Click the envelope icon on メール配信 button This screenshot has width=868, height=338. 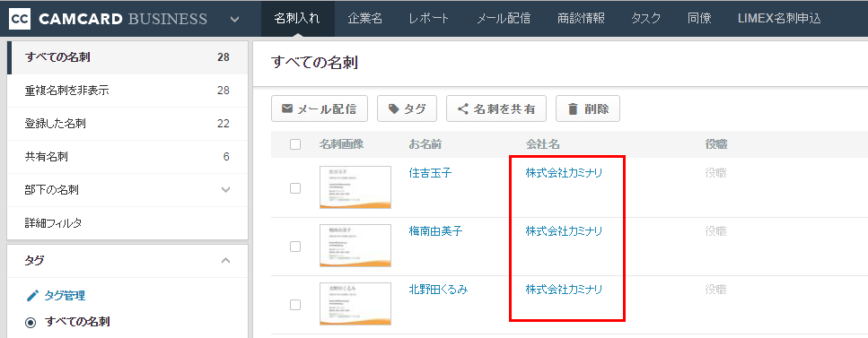coord(287,108)
